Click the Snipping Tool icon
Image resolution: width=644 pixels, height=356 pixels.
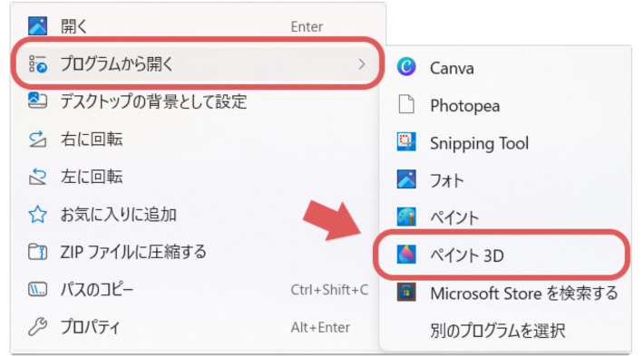point(406,142)
